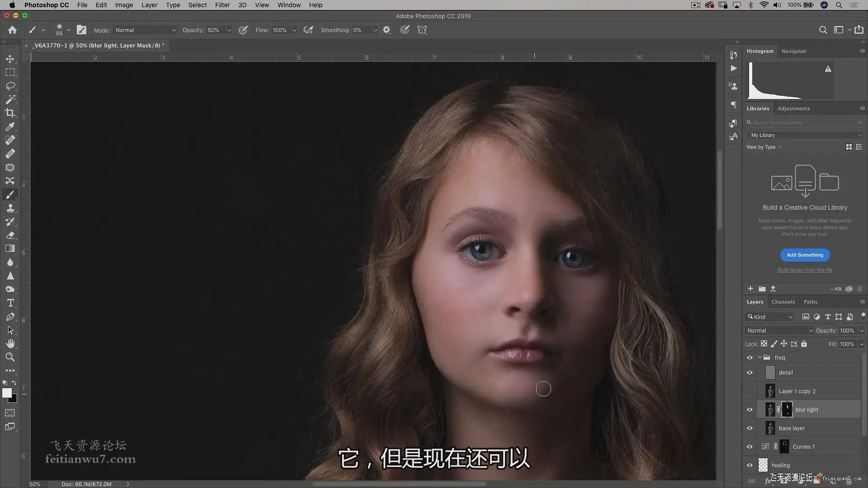868x488 pixels.
Task: Switch to the Channels tab
Action: [783, 302]
